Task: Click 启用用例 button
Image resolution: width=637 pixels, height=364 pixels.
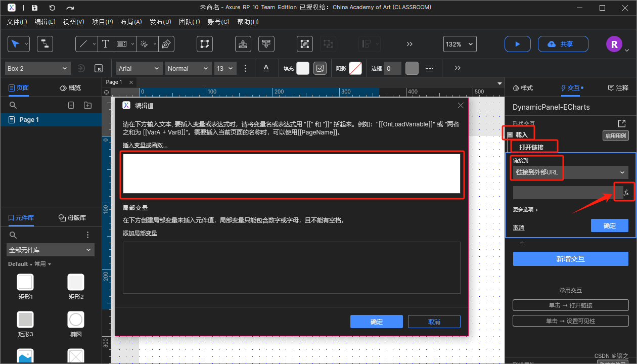Action: [x=615, y=135]
